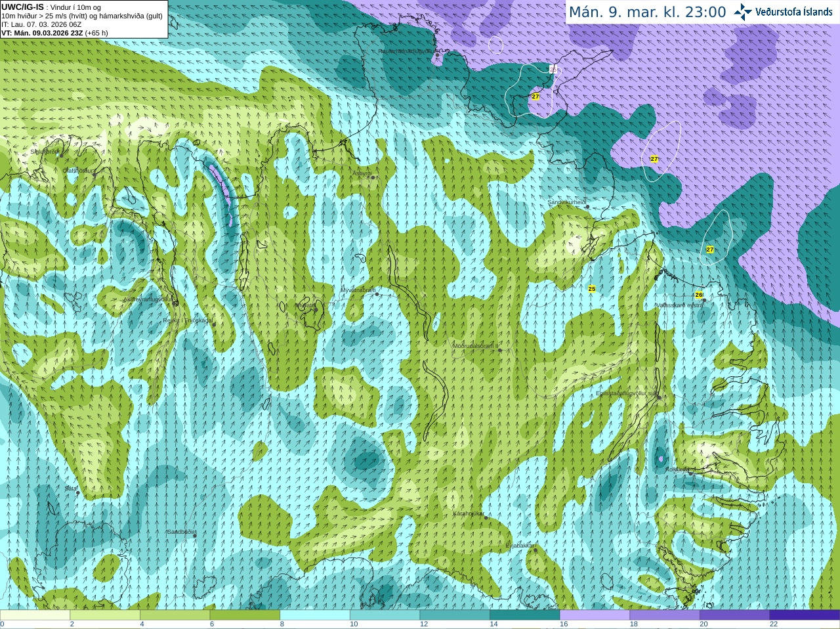Click the 4–6 m/s green legend swatch
The width and height of the screenshot is (840, 629).
(175, 615)
